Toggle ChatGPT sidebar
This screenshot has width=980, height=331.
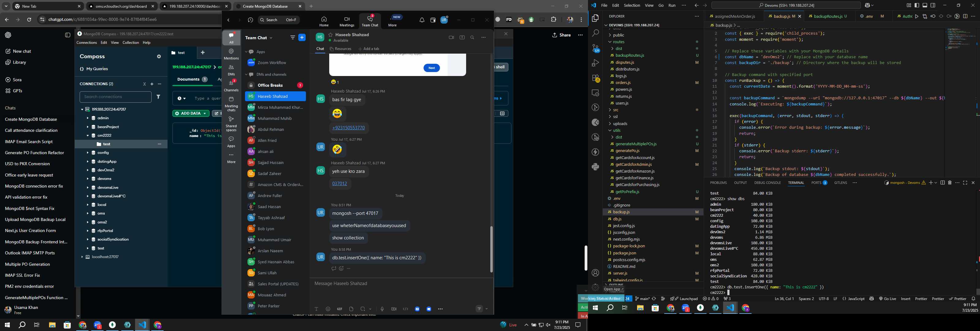coord(68,35)
